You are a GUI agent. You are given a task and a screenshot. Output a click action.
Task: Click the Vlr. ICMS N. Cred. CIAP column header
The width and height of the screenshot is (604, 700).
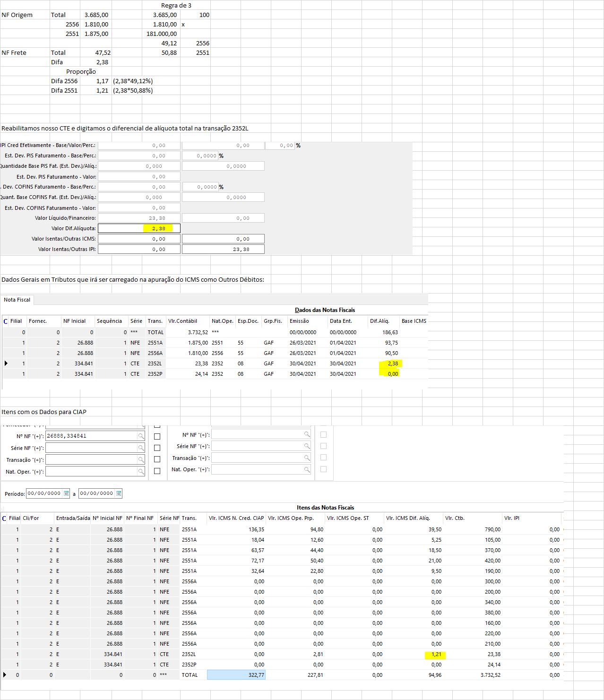[x=236, y=519]
